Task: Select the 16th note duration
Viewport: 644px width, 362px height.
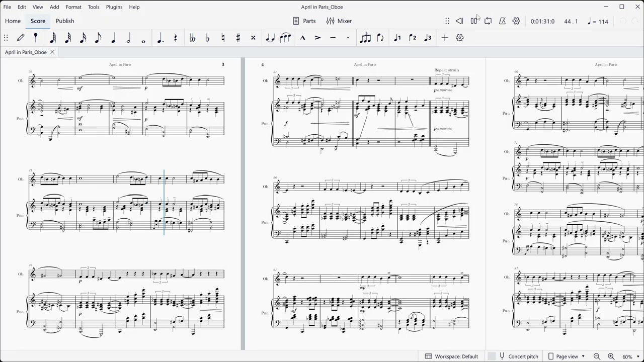Action: click(83, 38)
